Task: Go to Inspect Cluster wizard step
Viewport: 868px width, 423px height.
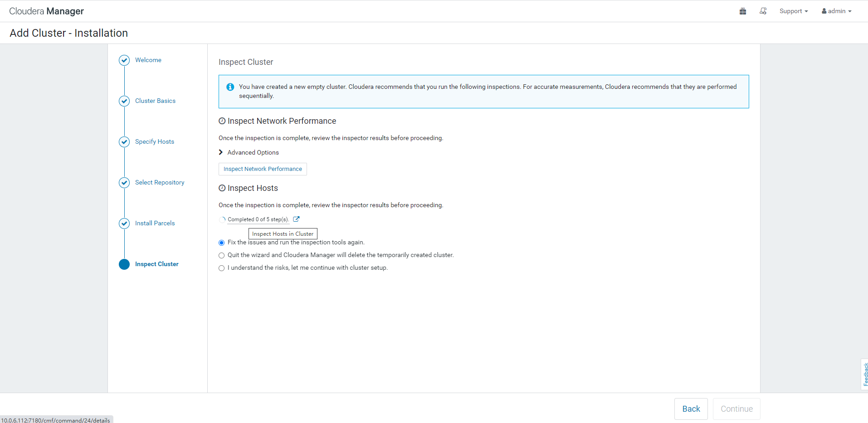Action: (x=156, y=264)
